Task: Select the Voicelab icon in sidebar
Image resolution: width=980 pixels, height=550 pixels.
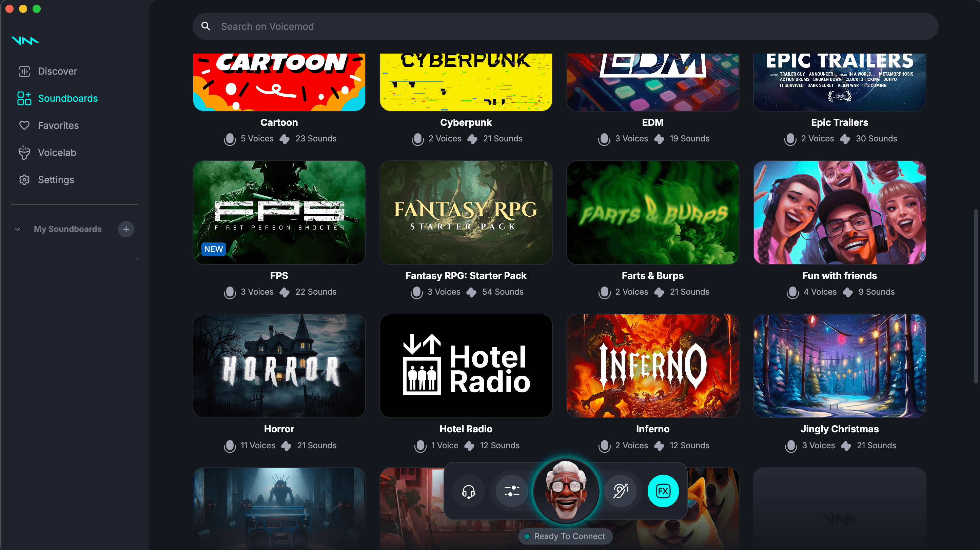Action: click(24, 152)
